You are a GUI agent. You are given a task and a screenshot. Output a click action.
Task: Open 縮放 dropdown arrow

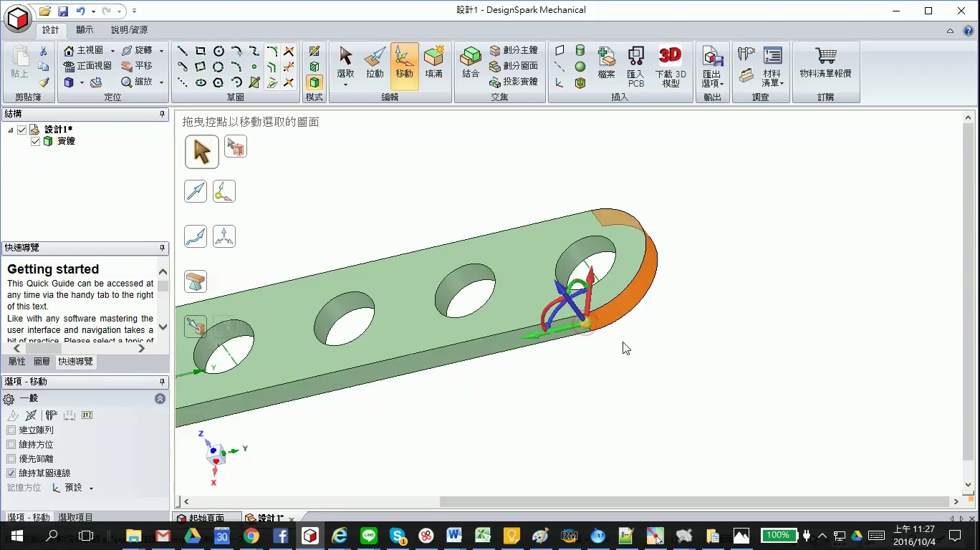(161, 82)
